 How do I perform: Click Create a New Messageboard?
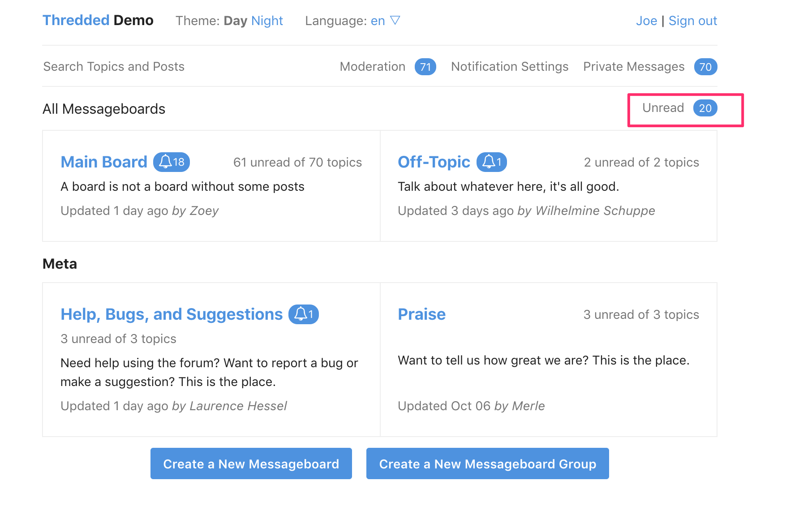click(251, 464)
